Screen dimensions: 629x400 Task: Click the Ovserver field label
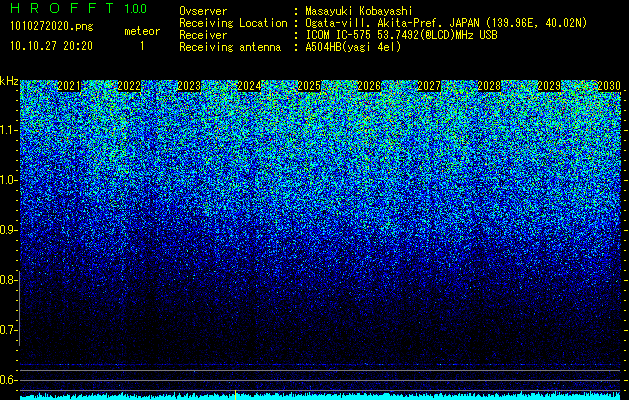click(203, 11)
